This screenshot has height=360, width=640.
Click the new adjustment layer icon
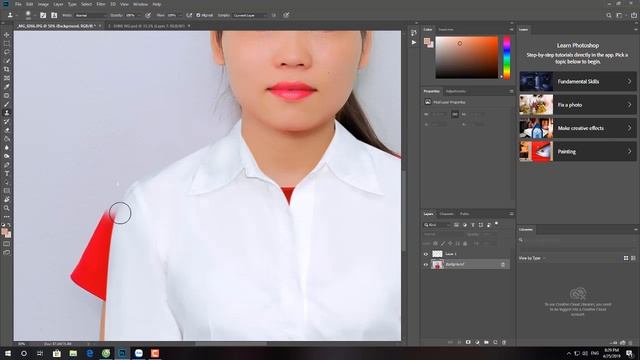(x=477, y=342)
